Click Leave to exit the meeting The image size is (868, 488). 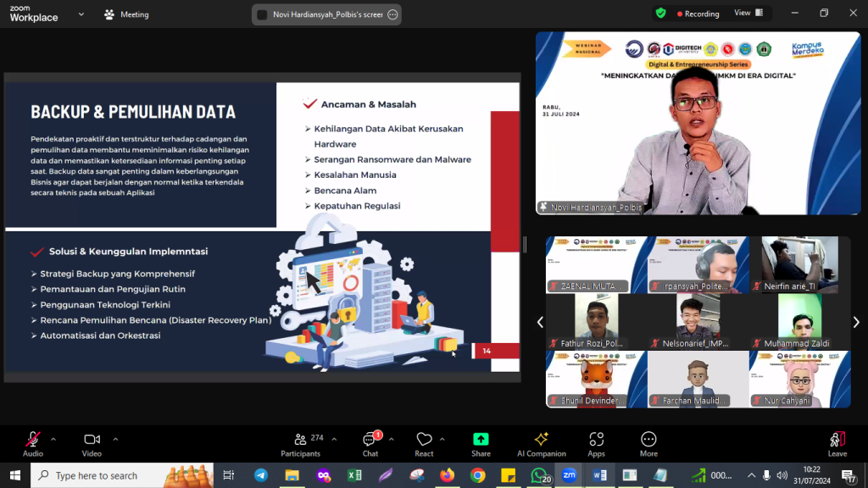[x=837, y=443]
